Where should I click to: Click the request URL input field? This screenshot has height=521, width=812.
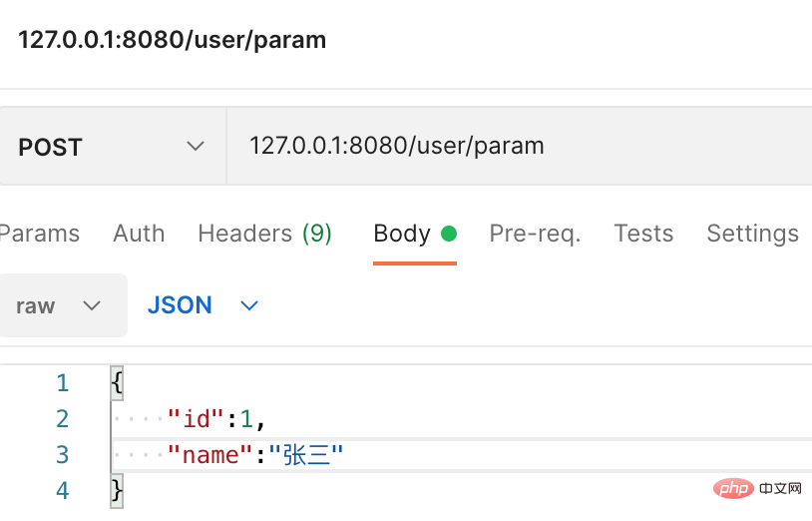(520, 146)
